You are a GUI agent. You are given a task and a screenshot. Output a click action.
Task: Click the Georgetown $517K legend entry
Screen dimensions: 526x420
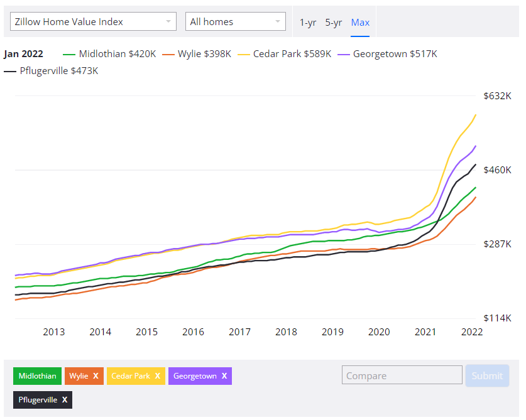click(x=387, y=54)
